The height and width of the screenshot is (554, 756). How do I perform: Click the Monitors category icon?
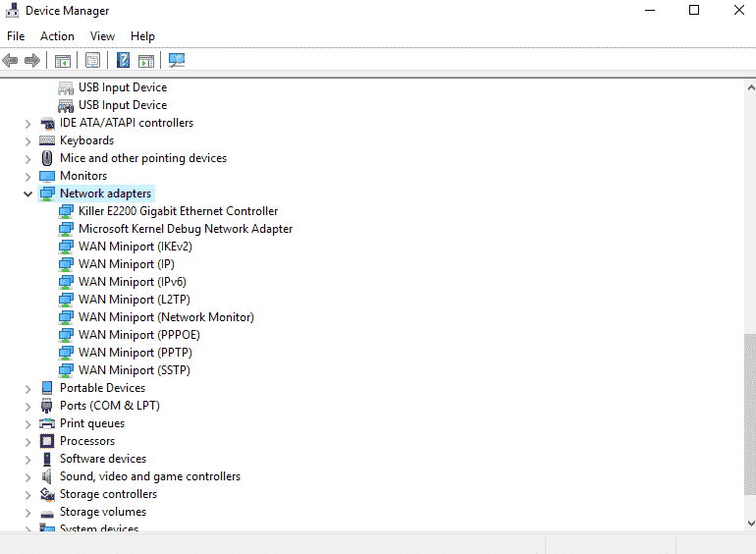[47, 176]
